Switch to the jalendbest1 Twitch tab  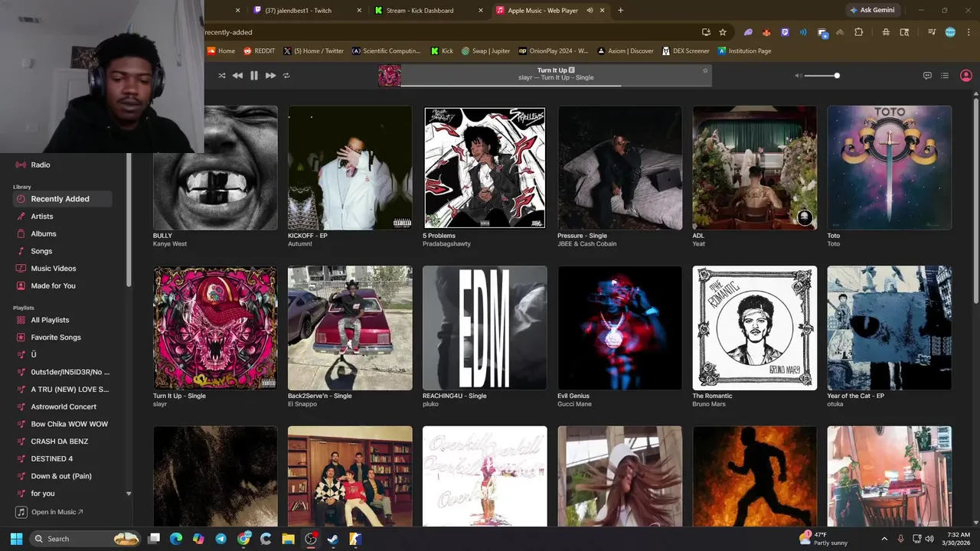point(306,11)
